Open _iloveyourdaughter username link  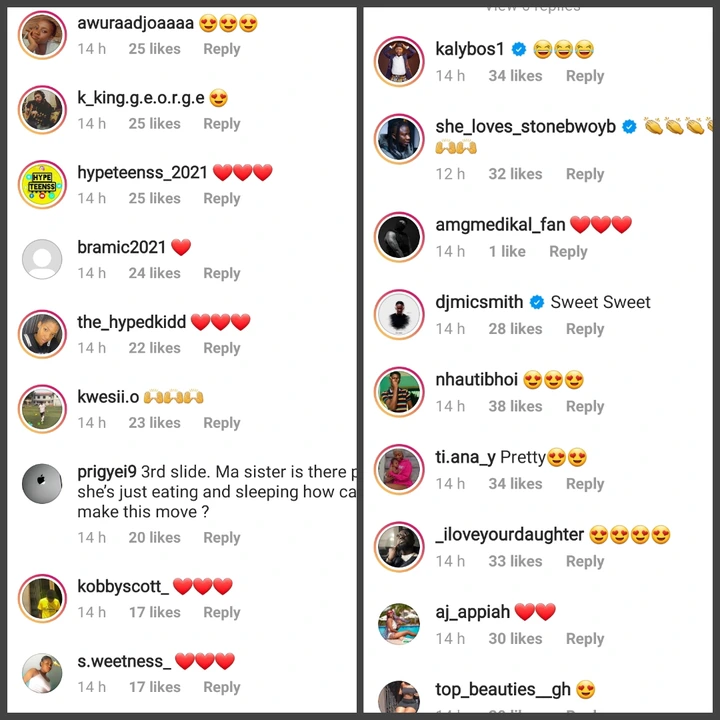click(510, 534)
